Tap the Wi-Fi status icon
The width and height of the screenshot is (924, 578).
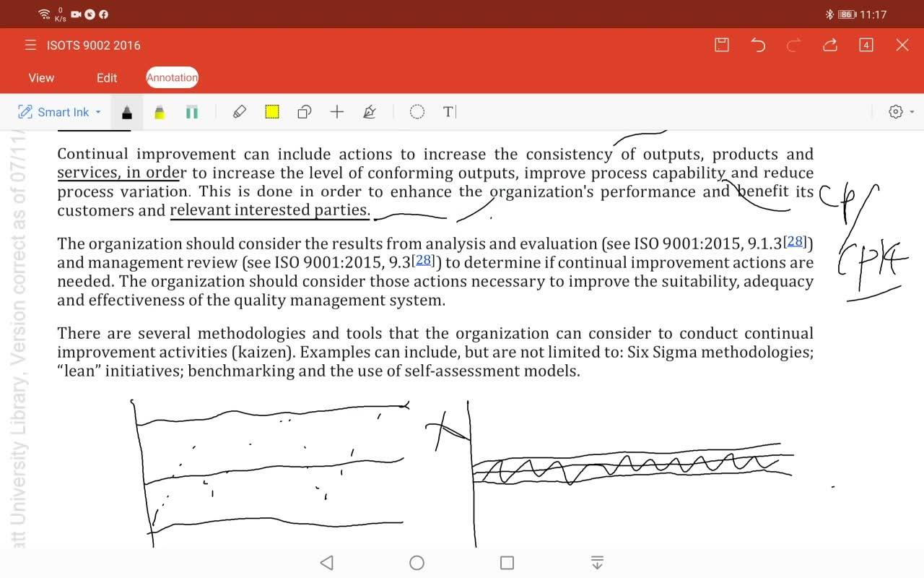45,14
